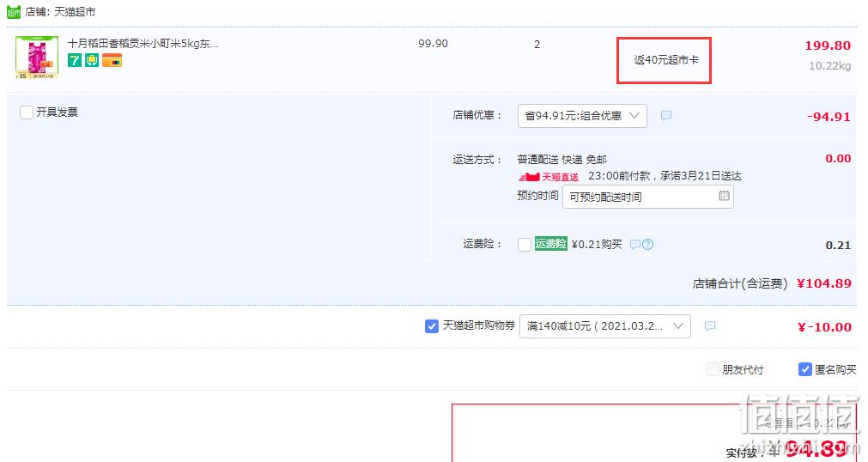868x462 pixels.
Task: Click the green 运费险 label badge
Action: (551, 244)
